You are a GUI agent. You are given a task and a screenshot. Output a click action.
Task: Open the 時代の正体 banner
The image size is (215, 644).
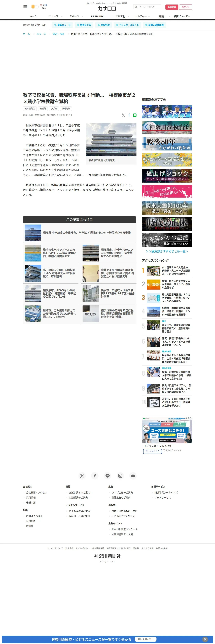pos(167,224)
